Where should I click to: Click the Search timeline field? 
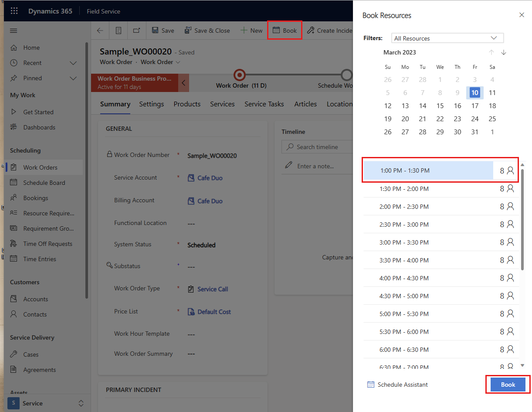click(x=317, y=147)
